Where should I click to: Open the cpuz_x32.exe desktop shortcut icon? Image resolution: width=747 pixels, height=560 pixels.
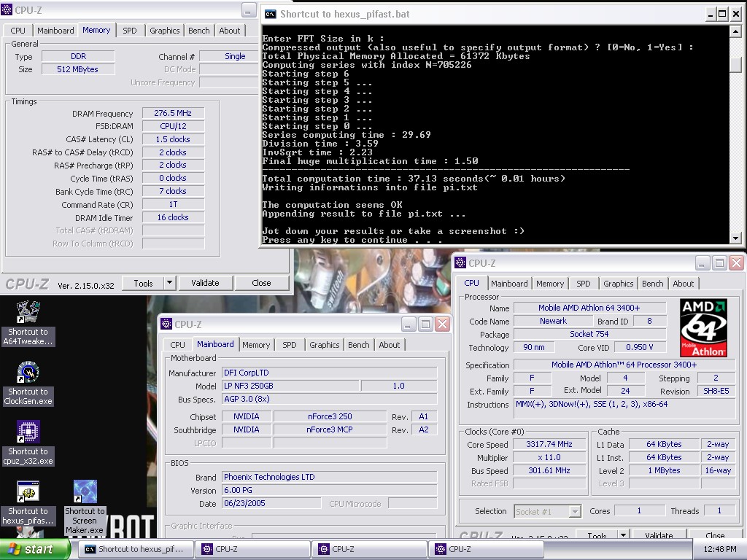[28, 432]
